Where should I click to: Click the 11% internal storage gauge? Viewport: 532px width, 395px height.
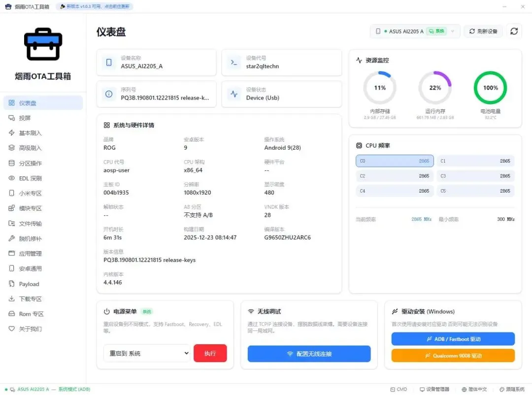380,88
